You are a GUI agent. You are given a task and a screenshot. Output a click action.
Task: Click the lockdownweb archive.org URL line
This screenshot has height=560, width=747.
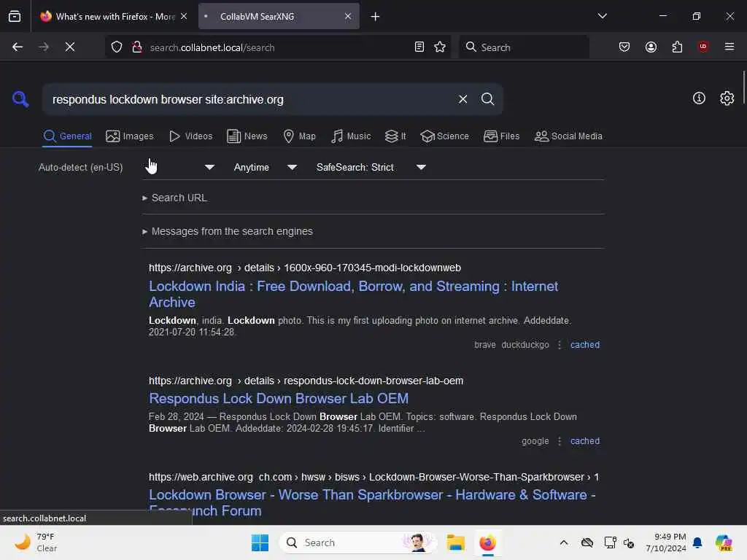point(305,268)
